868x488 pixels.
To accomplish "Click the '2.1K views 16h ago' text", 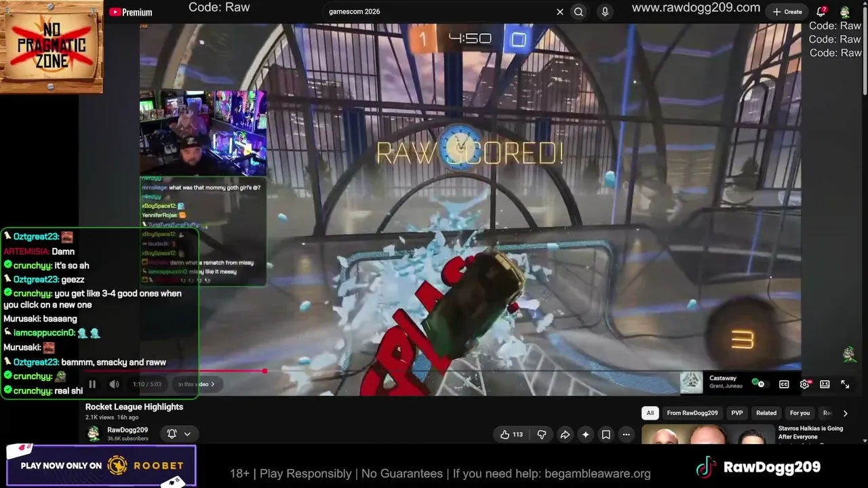I will [x=112, y=418].
